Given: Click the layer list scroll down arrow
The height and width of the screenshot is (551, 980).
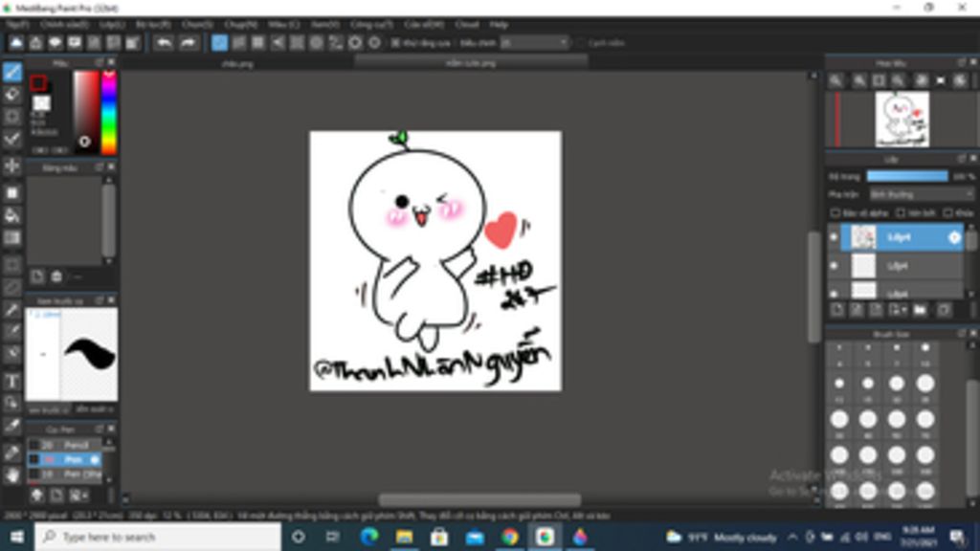Looking at the screenshot, I should [971, 294].
